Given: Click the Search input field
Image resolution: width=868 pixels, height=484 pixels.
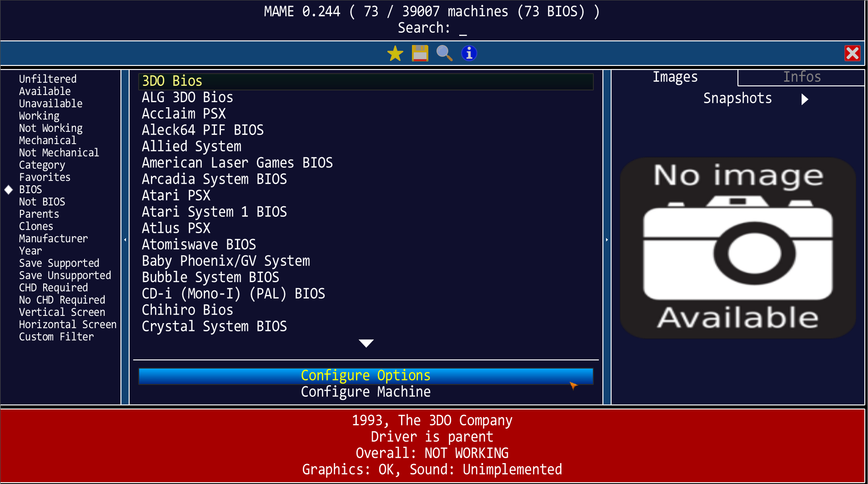Looking at the screenshot, I should point(432,28).
